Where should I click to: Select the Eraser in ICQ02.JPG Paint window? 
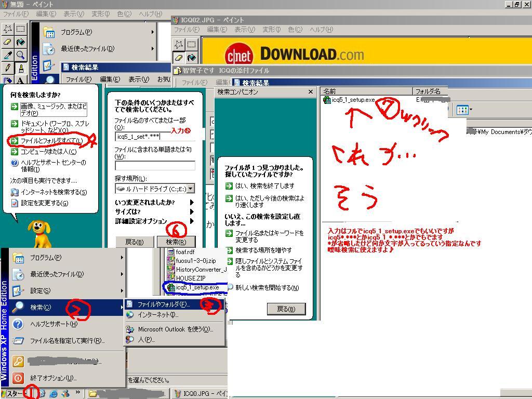(179, 57)
